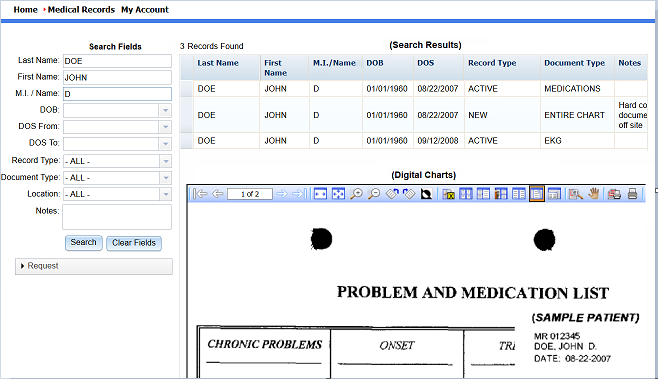This screenshot has width=658, height=379.
Task: Click the Clear Fields button
Action: pyautogui.click(x=134, y=243)
